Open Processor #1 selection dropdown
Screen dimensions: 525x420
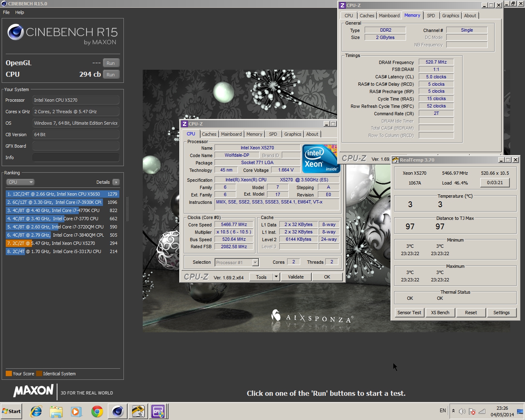pyautogui.click(x=237, y=262)
